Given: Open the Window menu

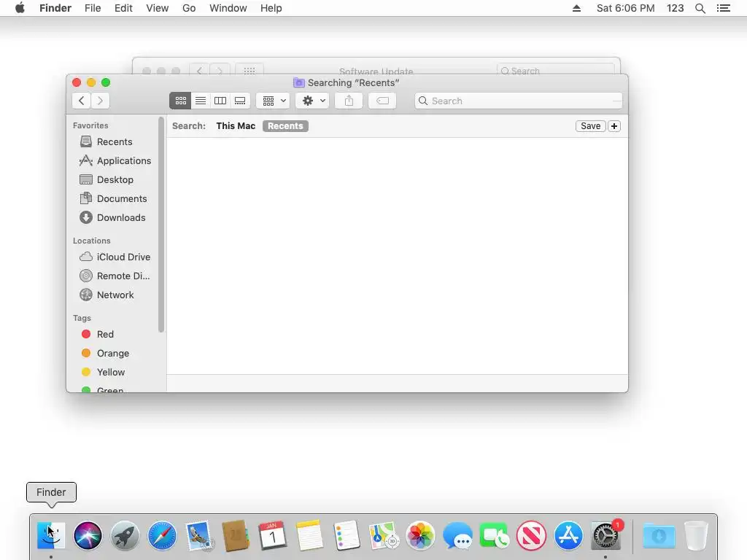Looking at the screenshot, I should coord(228,8).
